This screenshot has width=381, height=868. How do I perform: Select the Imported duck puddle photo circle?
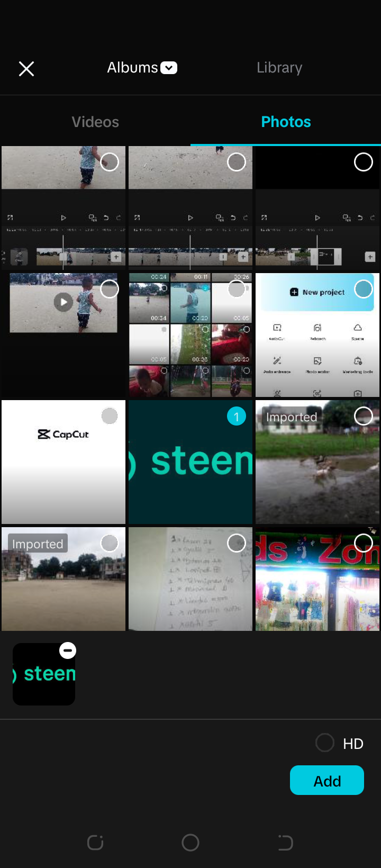tap(364, 416)
